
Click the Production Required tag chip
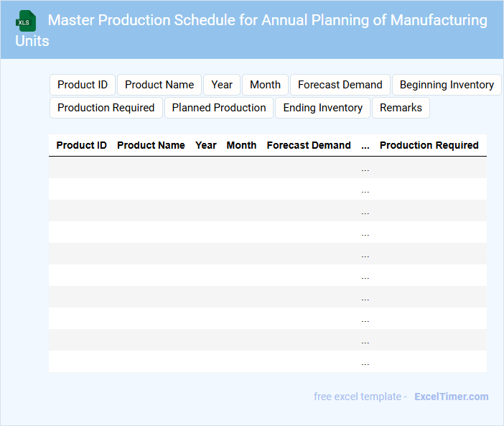106,108
